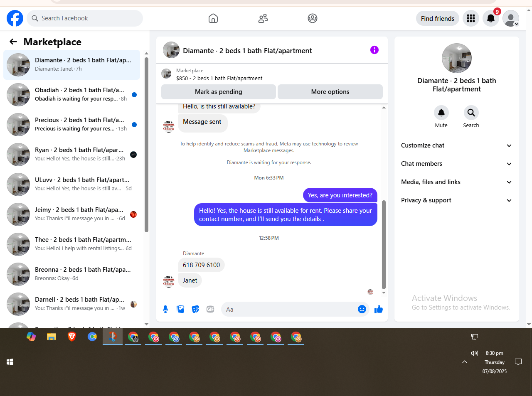The height and width of the screenshot is (396, 532).
Task: Search in the Diamante conversation
Action: (x=471, y=113)
